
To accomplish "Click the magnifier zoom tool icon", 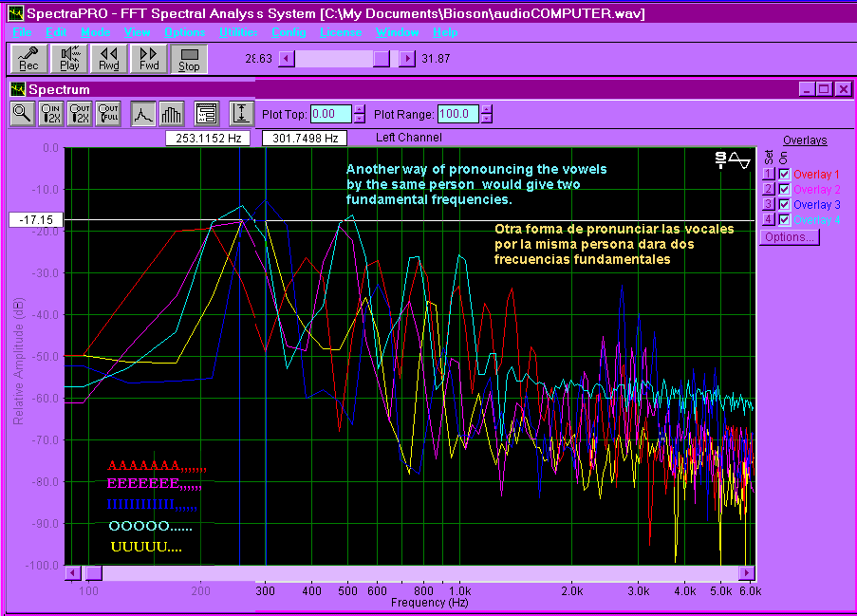I will coord(21,114).
